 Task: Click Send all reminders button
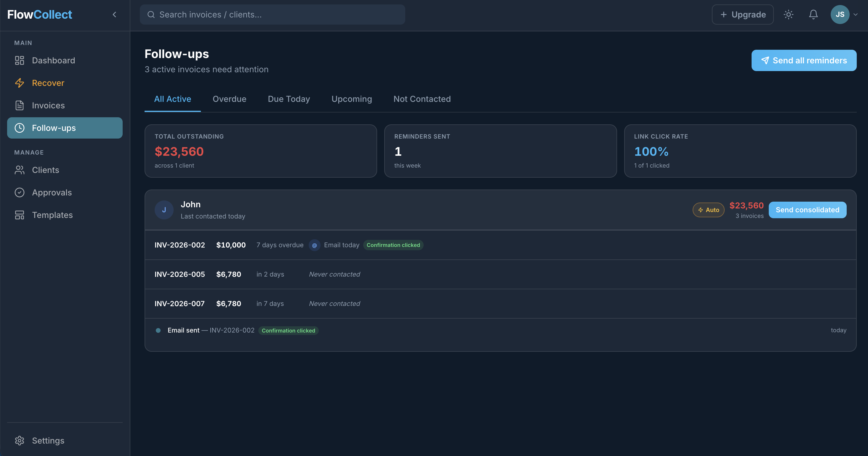click(804, 60)
